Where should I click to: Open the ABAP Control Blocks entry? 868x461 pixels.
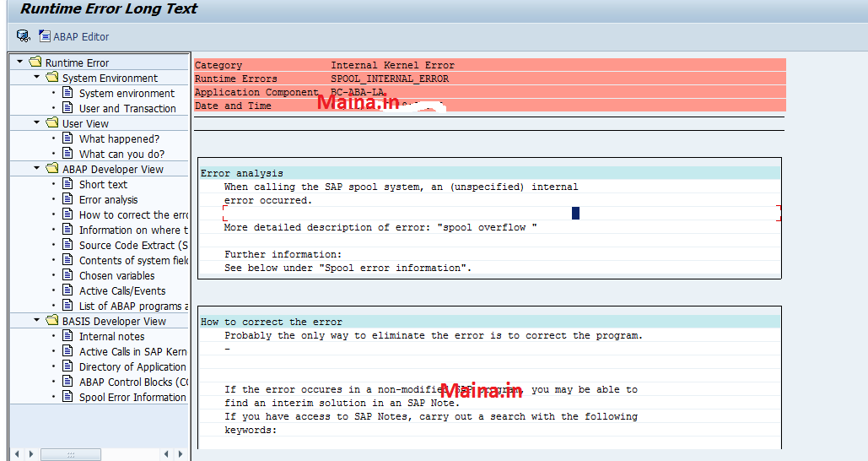(133, 382)
